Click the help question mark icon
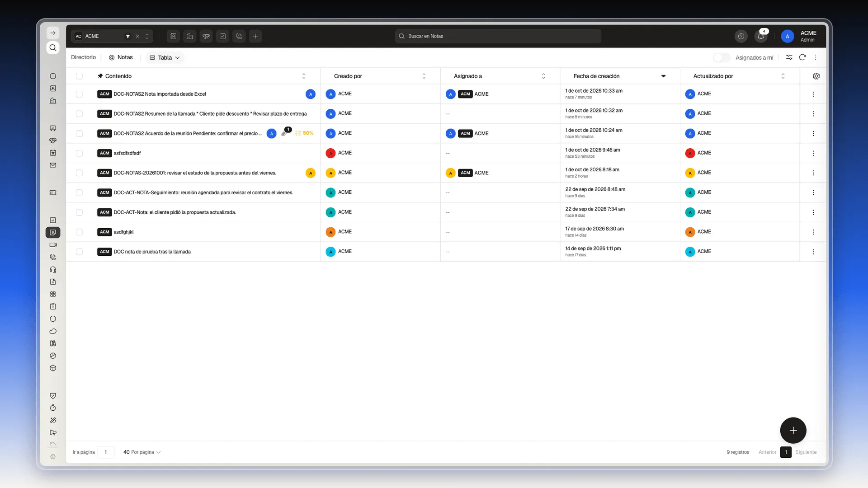The width and height of the screenshot is (868, 488). [741, 36]
